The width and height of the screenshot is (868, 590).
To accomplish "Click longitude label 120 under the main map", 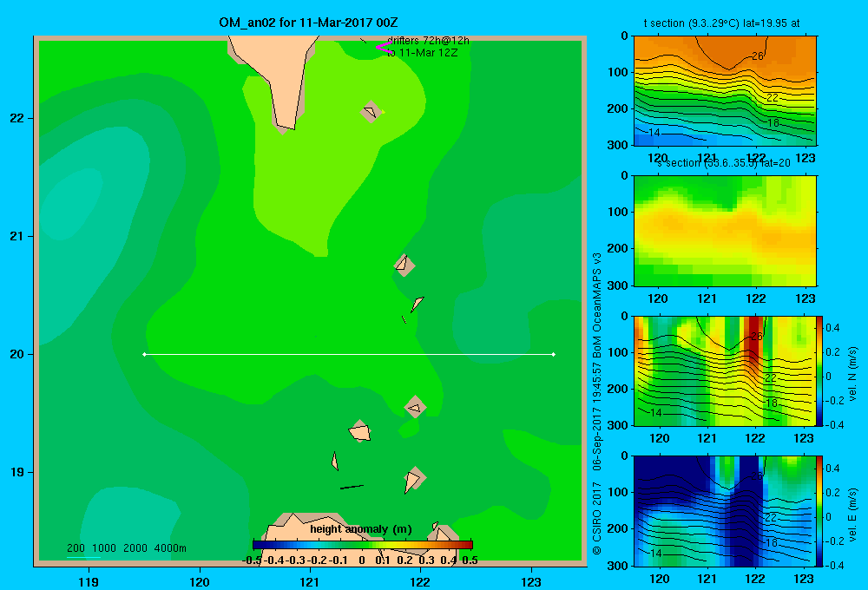I will pos(200,581).
